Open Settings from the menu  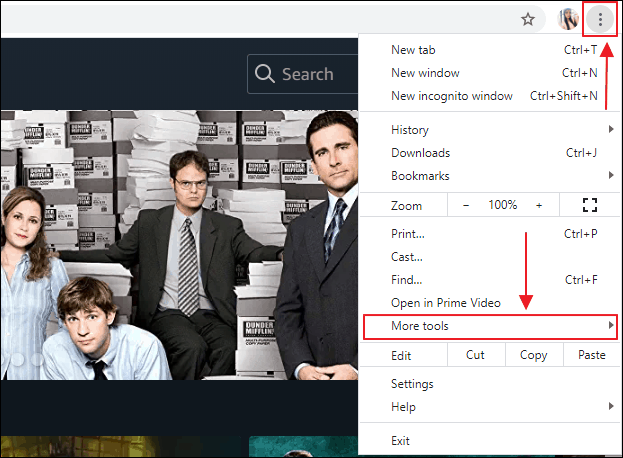pyautogui.click(x=489, y=384)
